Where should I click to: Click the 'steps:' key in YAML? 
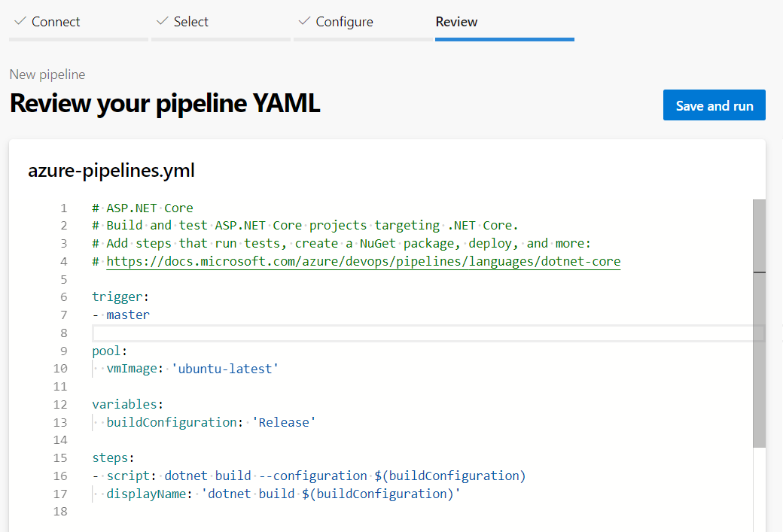(113, 458)
